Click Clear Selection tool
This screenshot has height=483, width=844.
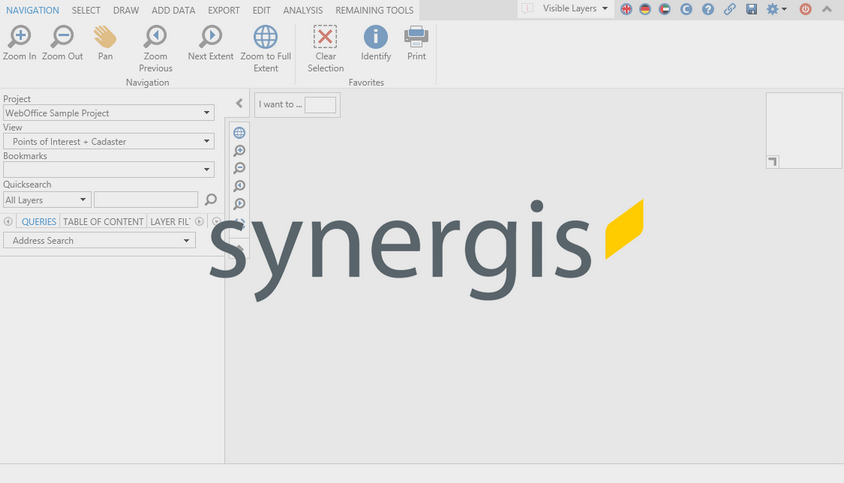pyautogui.click(x=325, y=48)
